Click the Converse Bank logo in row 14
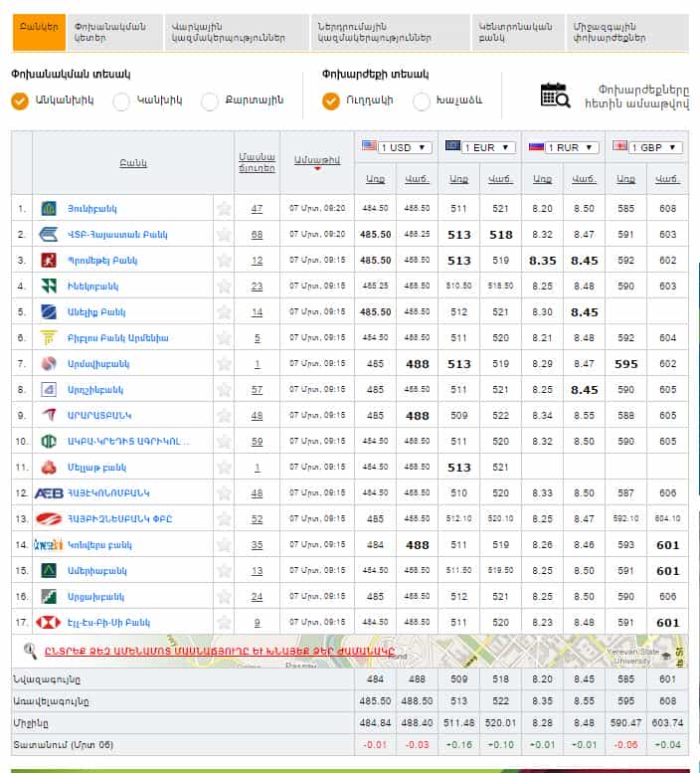 tap(49, 545)
